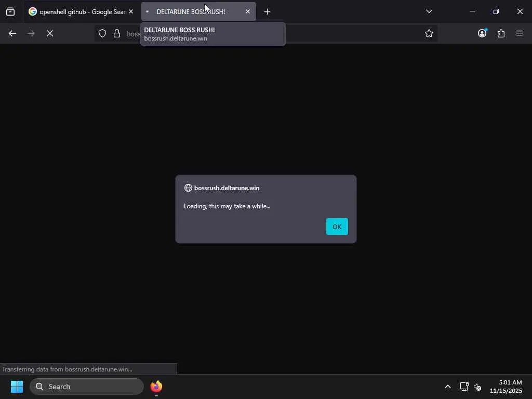
Task: Open the network status tray icon
Action: tap(464, 387)
